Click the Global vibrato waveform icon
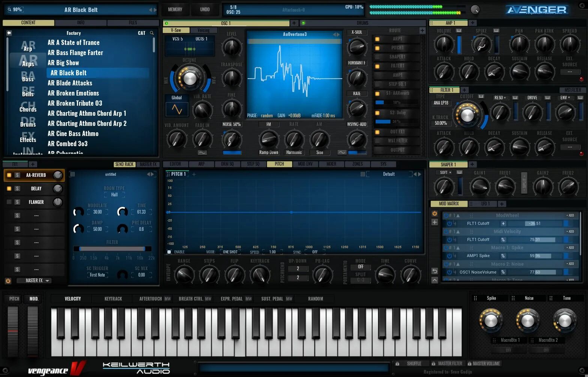 (x=177, y=109)
